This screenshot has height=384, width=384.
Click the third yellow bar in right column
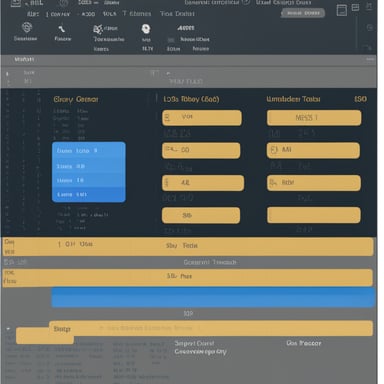pos(314,183)
